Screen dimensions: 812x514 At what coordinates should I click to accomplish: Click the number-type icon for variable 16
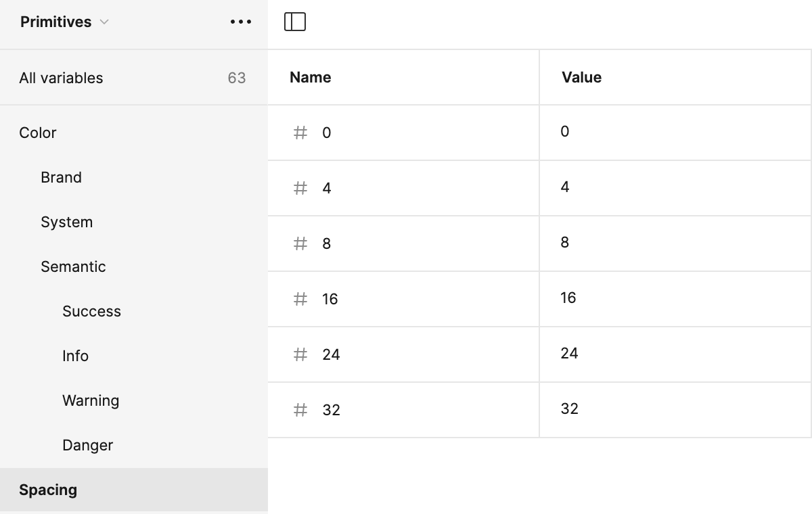(x=300, y=299)
